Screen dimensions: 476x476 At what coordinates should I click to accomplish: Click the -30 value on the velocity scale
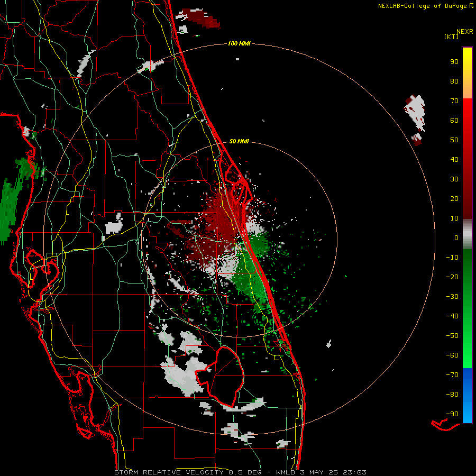coord(452,297)
